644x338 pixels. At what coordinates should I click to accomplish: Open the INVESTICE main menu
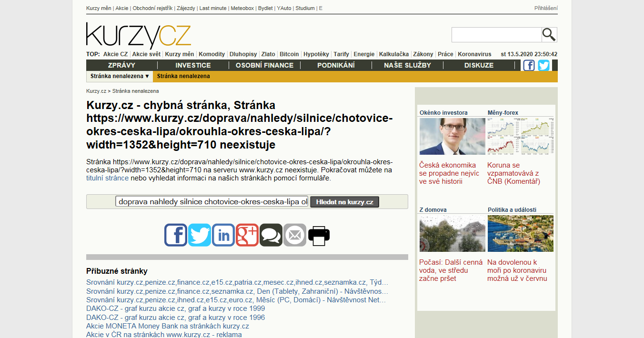193,65
